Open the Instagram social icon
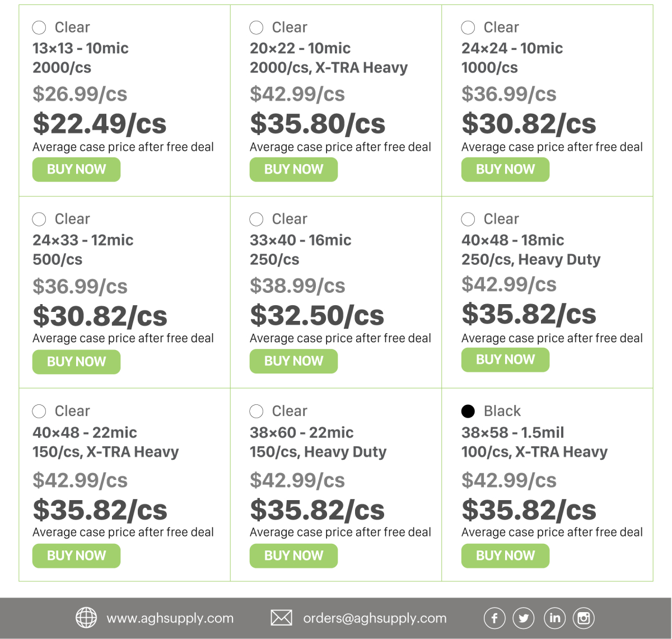Viewport: 672px width, 639px height. point(584,618)
